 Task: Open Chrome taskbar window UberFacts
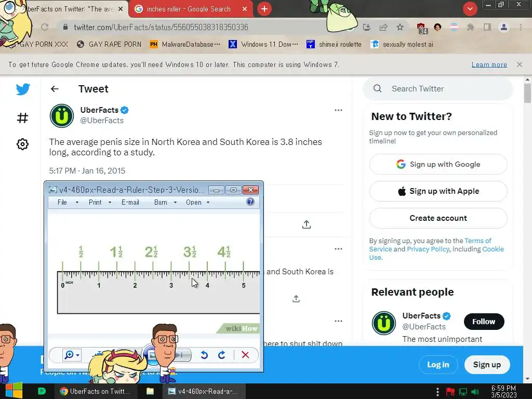point(95,391)
